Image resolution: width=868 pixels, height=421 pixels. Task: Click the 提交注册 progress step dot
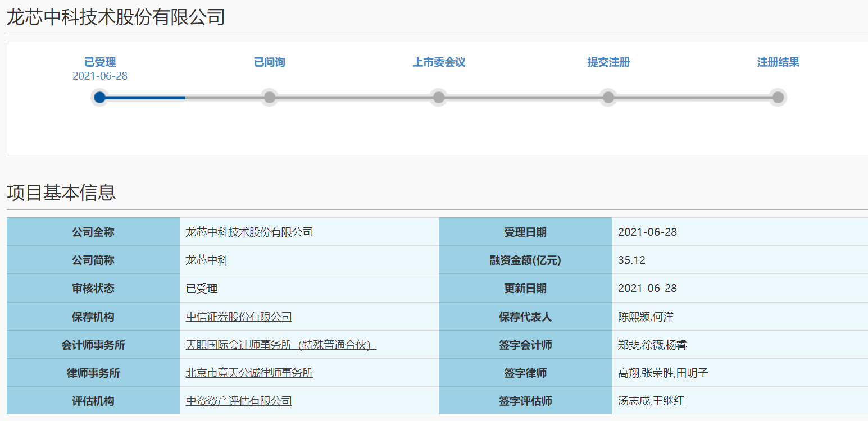click(x=608, y=98)
